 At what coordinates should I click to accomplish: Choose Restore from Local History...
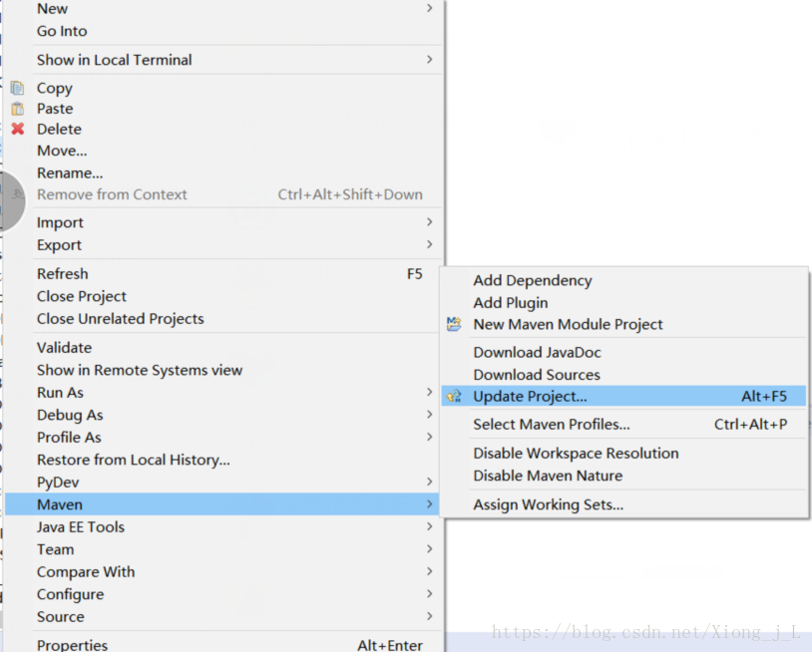pos(224,460)
